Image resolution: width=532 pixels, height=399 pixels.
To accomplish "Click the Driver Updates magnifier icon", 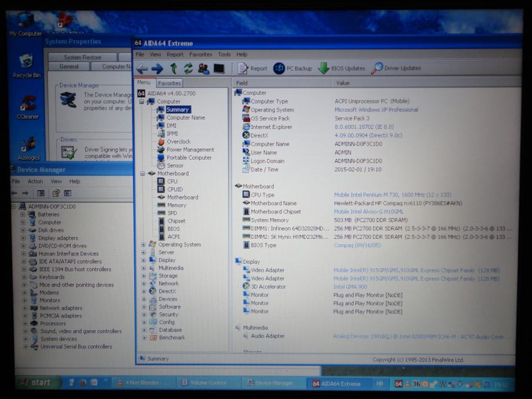I will (x=377, y=68).
